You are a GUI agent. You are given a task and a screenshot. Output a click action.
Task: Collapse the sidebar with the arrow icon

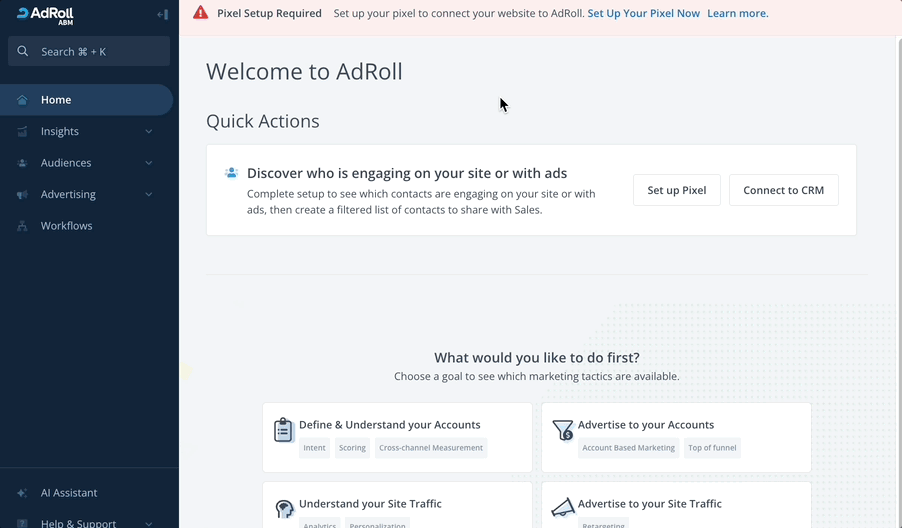[162, 15]
